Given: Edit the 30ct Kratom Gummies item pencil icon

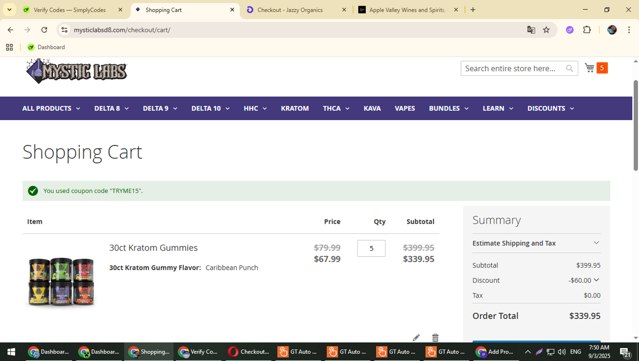Looking at the screenshot, I should click(416, 337).
